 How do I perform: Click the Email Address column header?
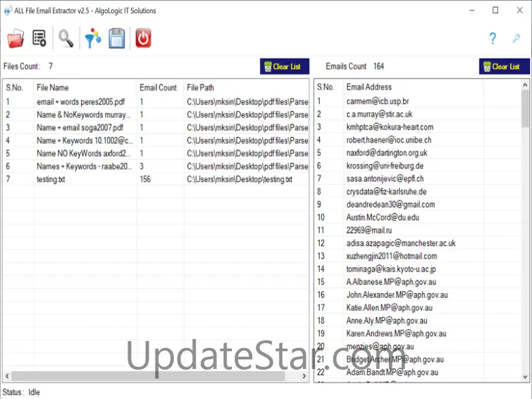click(369, 87)
